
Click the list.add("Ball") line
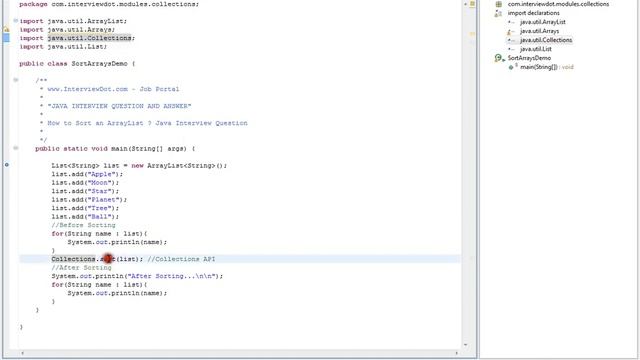[85, 217]
